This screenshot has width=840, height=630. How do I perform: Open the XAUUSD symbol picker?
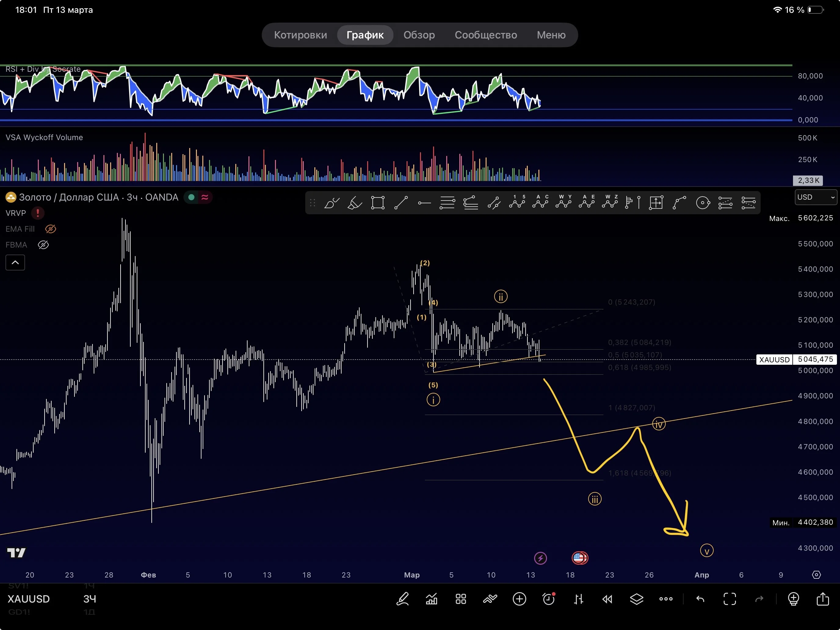point(28,599)
